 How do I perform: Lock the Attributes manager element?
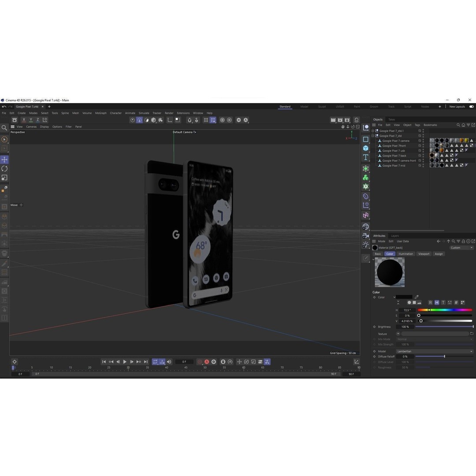tap(463, 242)
